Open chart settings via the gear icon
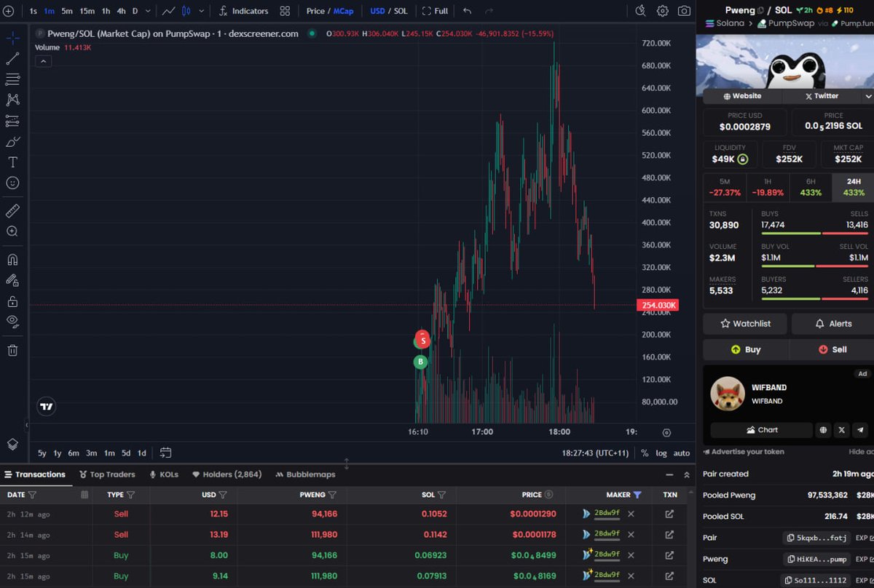Image resolution: width=874 pixels, height=588 pixels. [x=663, y=11]
